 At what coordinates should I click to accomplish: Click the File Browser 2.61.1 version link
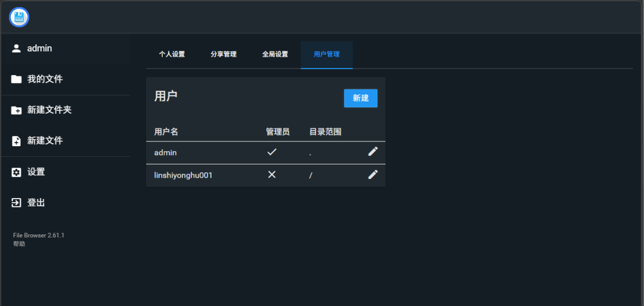39,236
